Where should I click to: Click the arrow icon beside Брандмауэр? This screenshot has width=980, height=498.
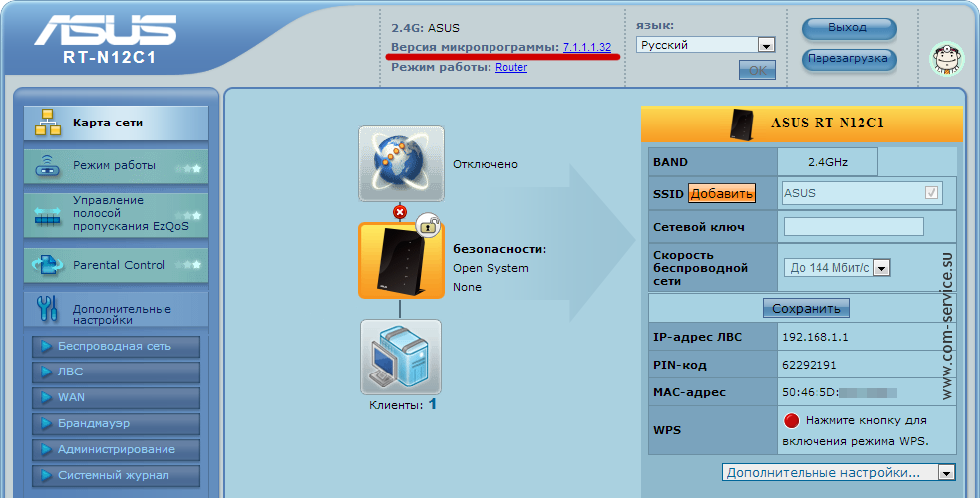(46, 423)
